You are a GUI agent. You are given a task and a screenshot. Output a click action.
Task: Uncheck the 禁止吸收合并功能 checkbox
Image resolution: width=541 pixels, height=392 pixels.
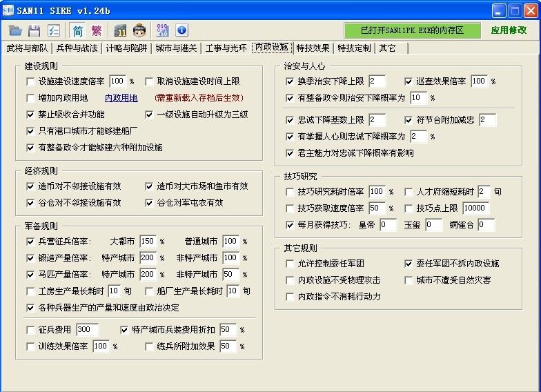coord(30,115)
